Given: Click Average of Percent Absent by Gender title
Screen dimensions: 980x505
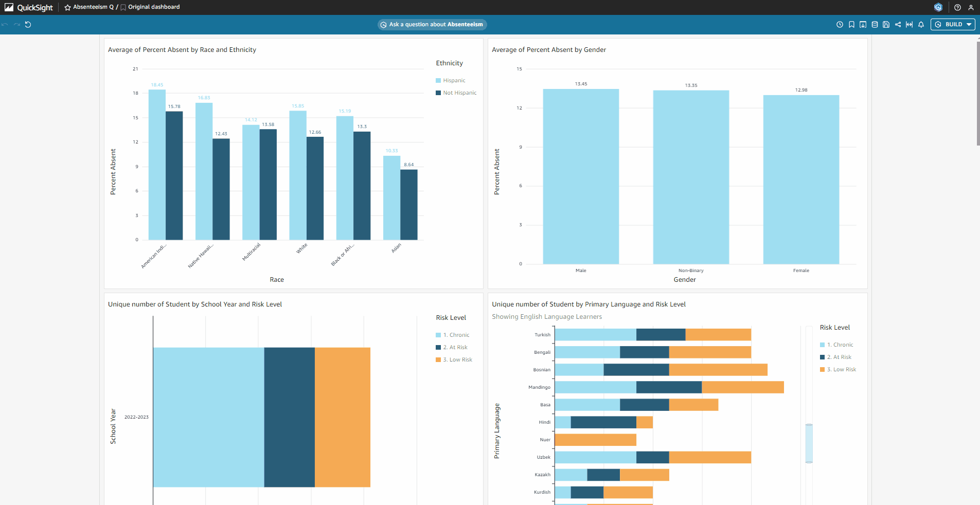Looking at the screenshot, I should (549, 50).
